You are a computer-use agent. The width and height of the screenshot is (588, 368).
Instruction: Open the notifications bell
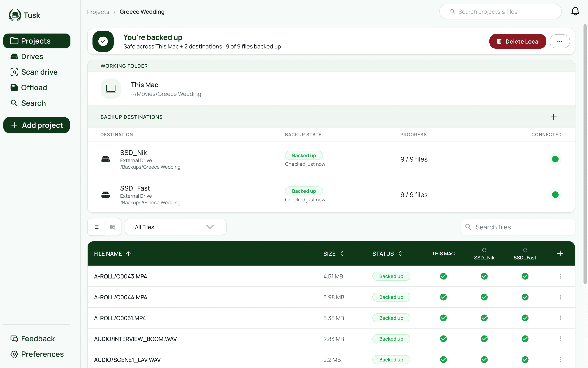[575, 11]
